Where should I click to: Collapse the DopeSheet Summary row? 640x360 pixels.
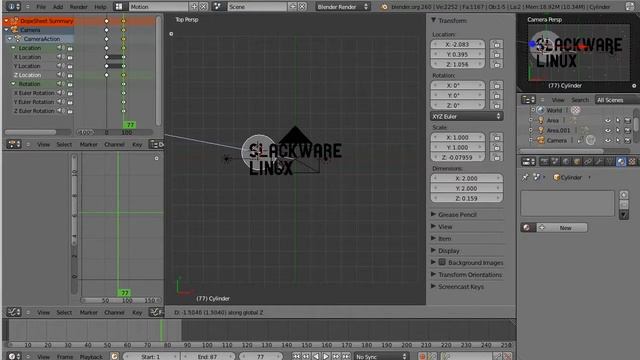(x=7, y=20)
